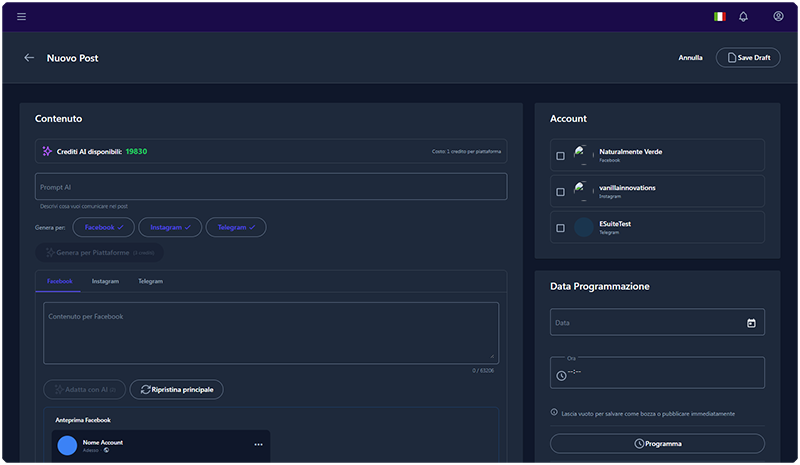Open the user profile icon
This screenshot has height=465, width=800.
point(778,16)
